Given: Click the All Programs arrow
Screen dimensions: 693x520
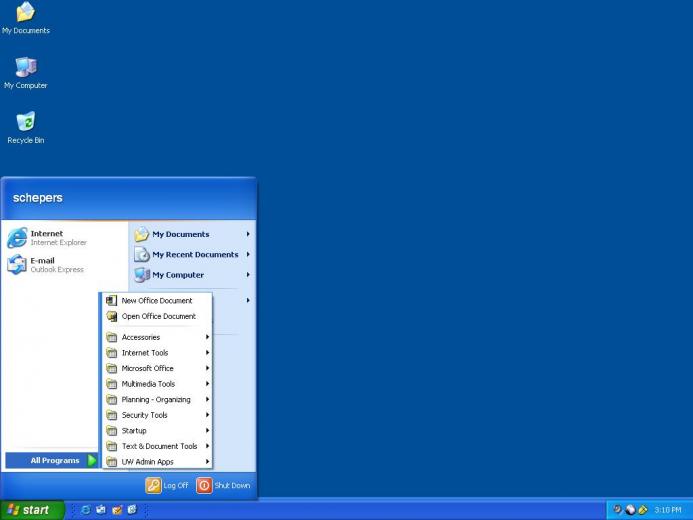Looking at the screenshot, I should point(92,460).
